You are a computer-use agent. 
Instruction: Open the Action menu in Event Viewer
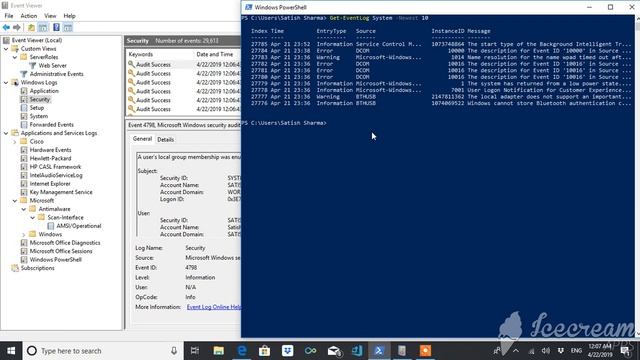click(x=29, y=16)
